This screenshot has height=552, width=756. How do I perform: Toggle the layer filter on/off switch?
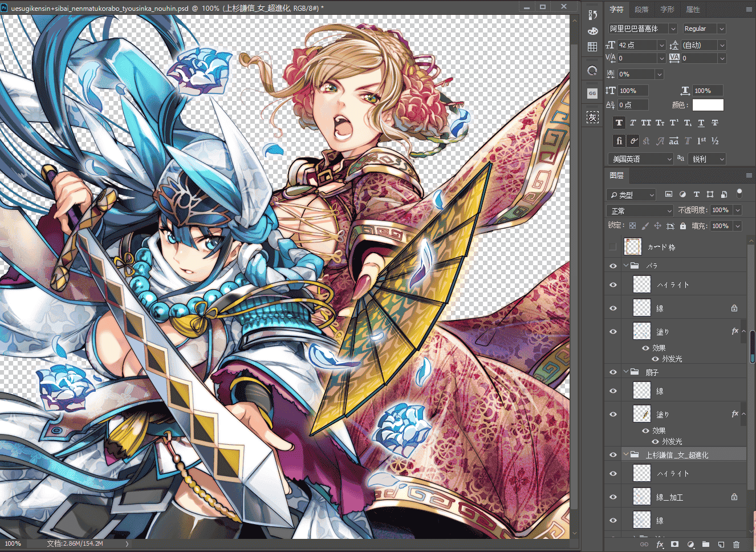(x=739, y=194)
